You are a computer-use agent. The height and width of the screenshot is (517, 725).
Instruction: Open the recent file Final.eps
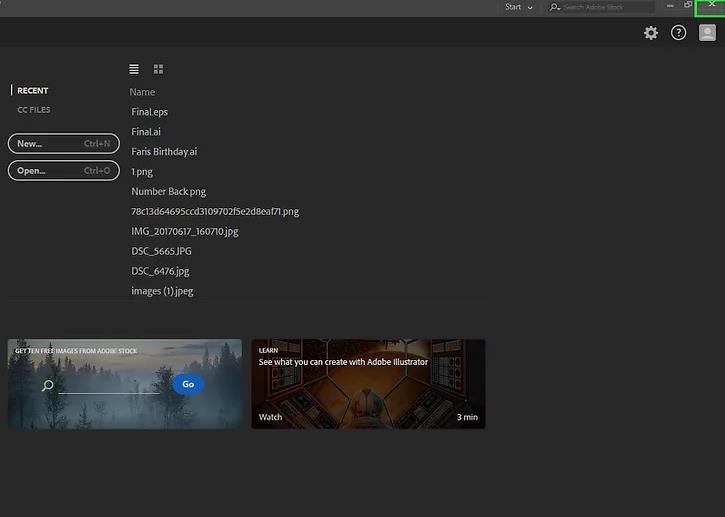149,112
